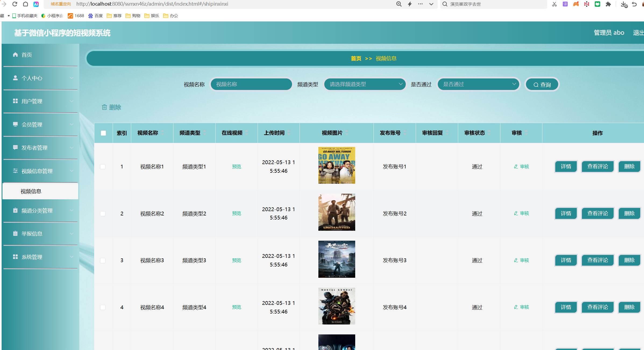Click 查看评论 button for 视频名称4

pos(597,307)
